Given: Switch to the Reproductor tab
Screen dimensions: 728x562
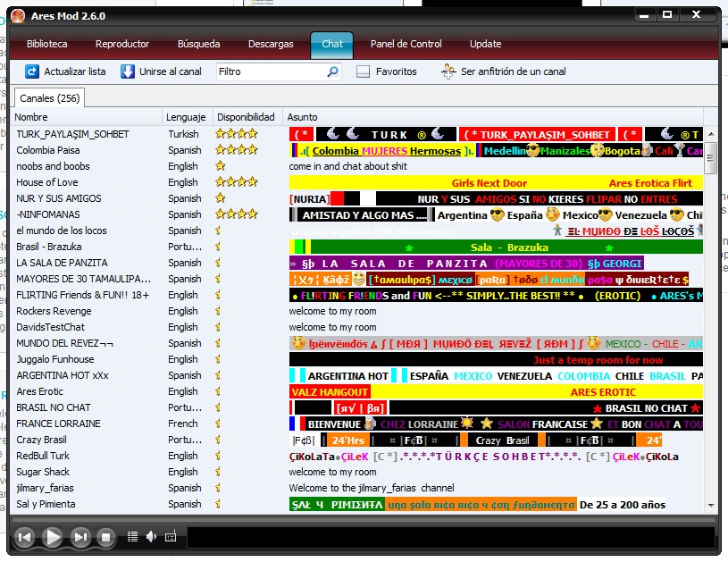Looking at the screenshot, I should point(122,44).
